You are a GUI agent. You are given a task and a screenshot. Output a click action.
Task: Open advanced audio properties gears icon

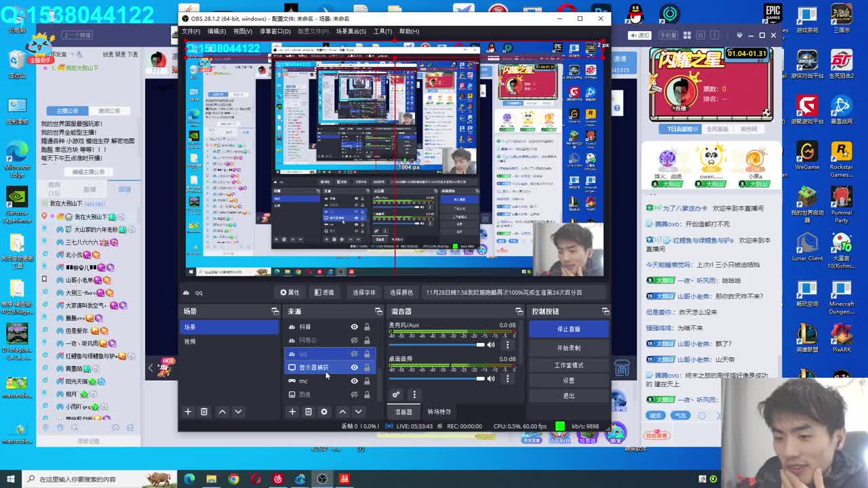coord(396,394)
